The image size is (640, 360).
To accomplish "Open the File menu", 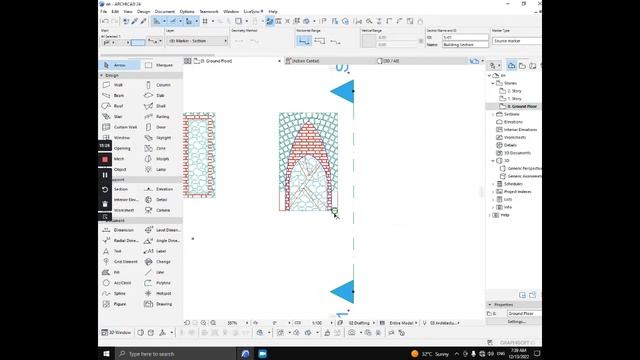I will [x=104, y=11].
